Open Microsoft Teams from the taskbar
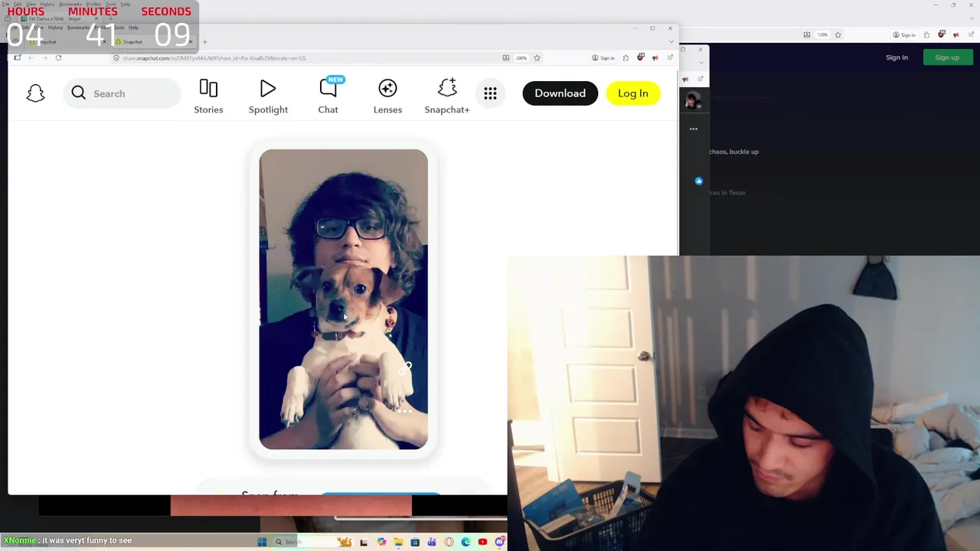Screen dimensions: 980x551 [x=432, y=542]
